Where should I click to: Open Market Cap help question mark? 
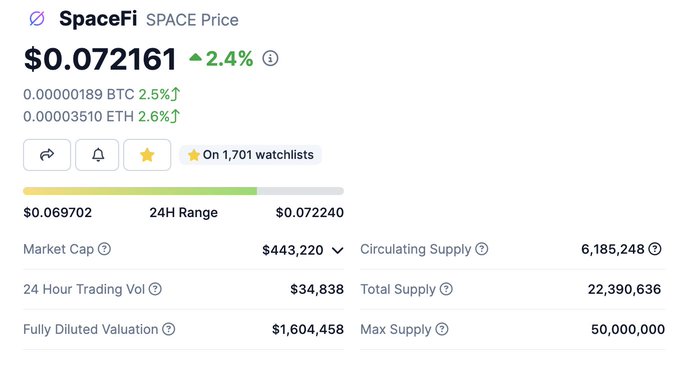[x=104, y=249]
